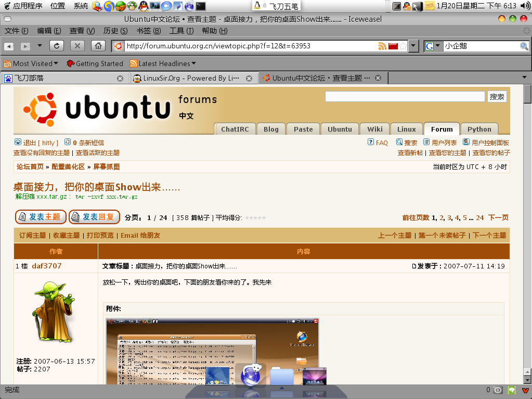Click the RSS feed icon in address bar
This screenshot has width=532, height=399.
[x=382, y=46]
